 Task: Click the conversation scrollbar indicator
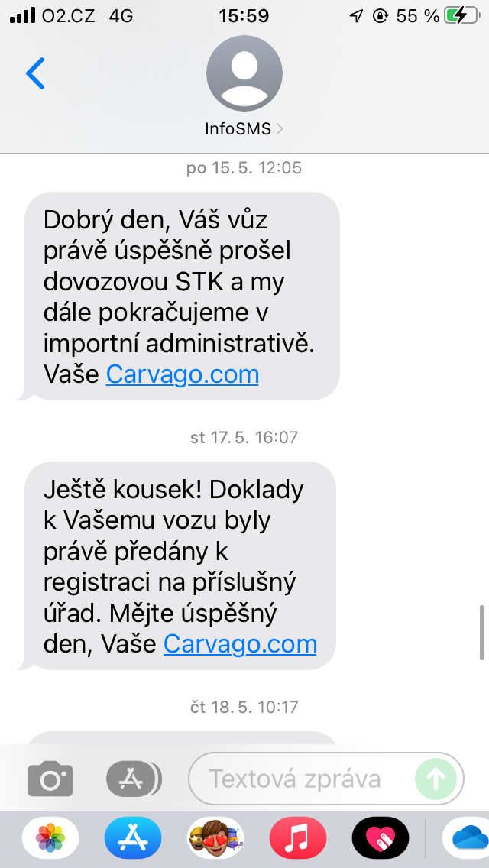click(482, 632)
